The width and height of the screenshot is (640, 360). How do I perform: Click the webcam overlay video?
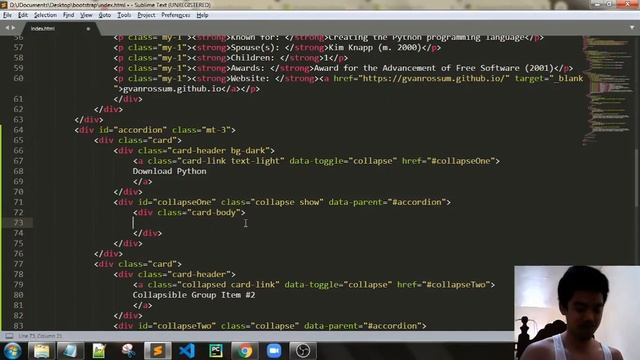pos(577,313)
